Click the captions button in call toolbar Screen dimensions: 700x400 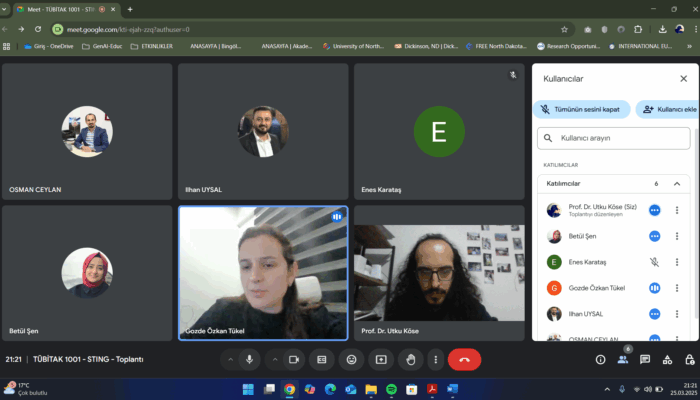[321, 359]
